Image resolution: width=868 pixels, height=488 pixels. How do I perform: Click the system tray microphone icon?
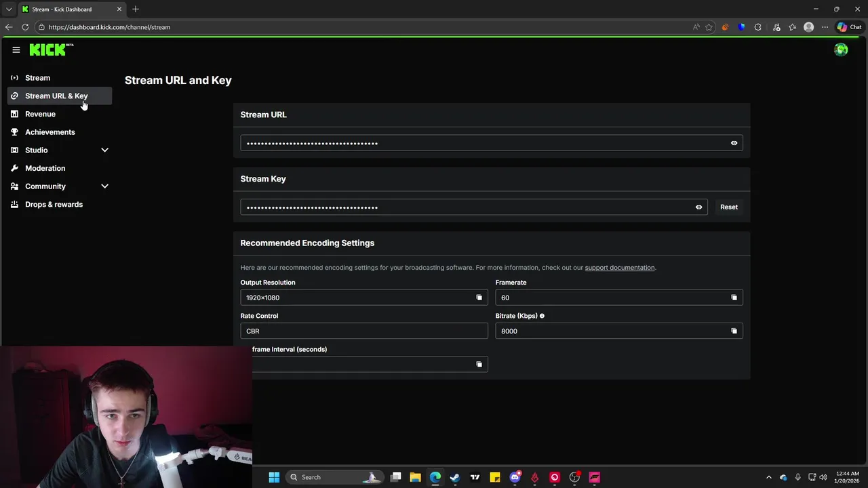pyautogui.click(x=797, y=477)
